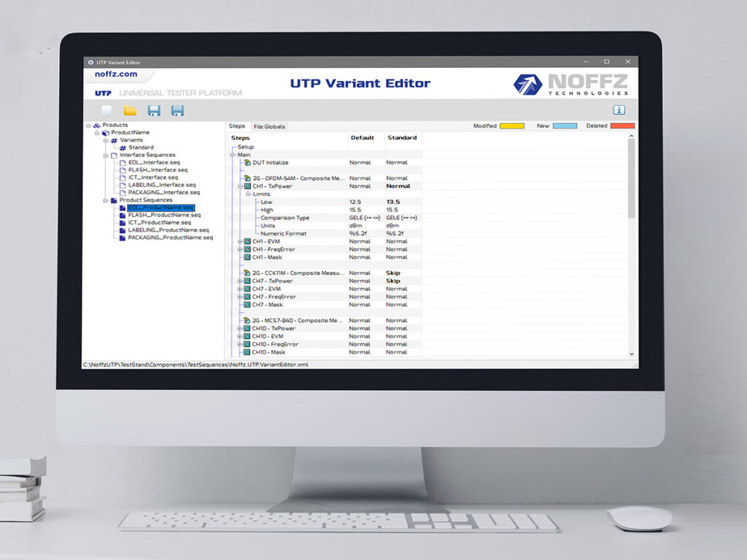The image size is (747, 560).
Task: Click the file icon of FLASH_ProductName.seq
Action: coord(123,215)
